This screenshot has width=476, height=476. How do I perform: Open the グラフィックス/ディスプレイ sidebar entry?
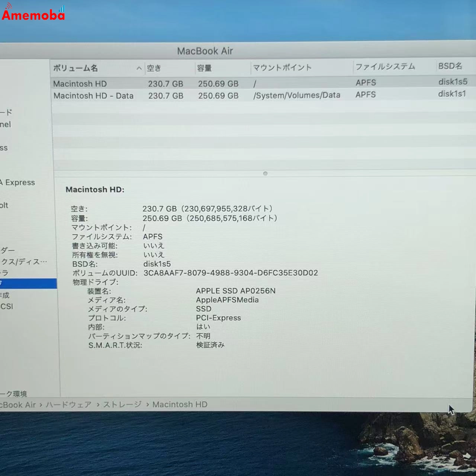pyautogui.click(x=22, y=261)
